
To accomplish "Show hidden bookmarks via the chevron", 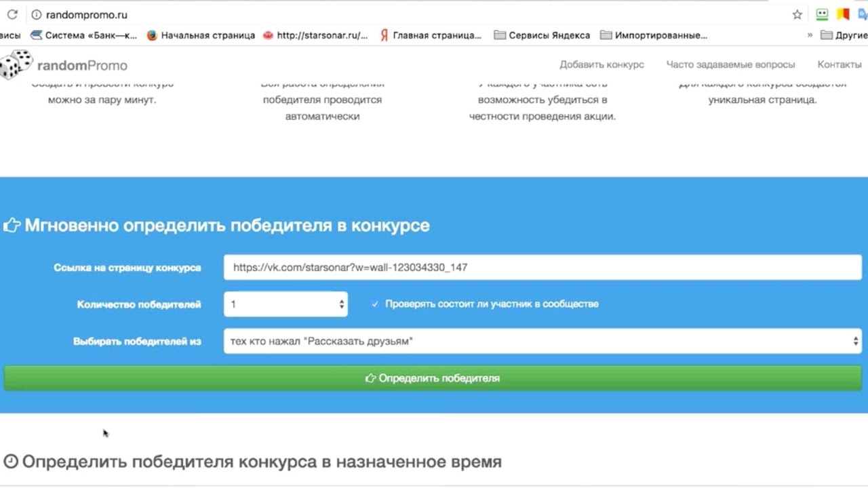I will point(810,35).
